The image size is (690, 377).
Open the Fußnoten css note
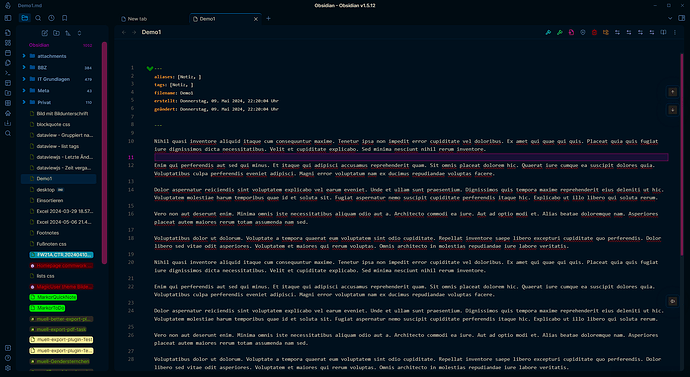coord(51,244)
